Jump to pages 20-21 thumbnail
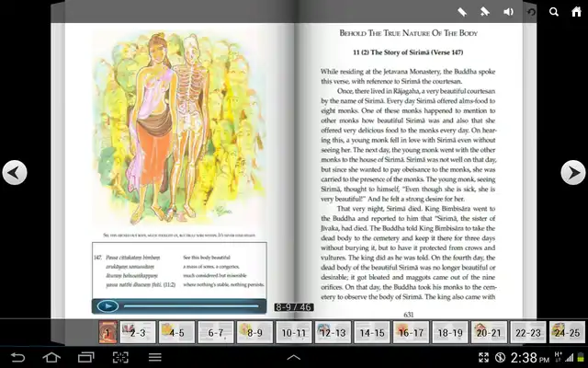Image resolution: width=588 pixels, height=368 pixels. (x=489, y=332)
